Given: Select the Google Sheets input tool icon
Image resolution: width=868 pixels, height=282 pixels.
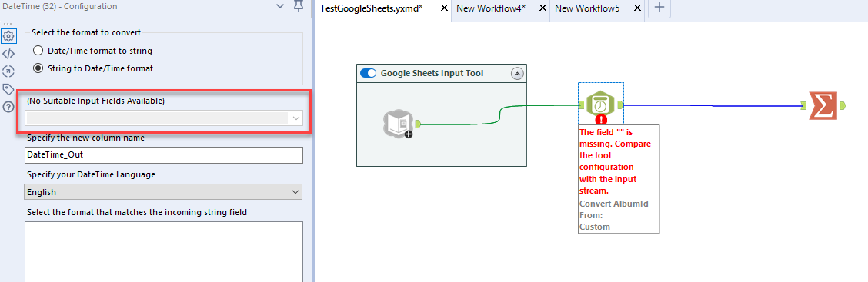Looking at the screenshot, I should [x=399, y=123].
